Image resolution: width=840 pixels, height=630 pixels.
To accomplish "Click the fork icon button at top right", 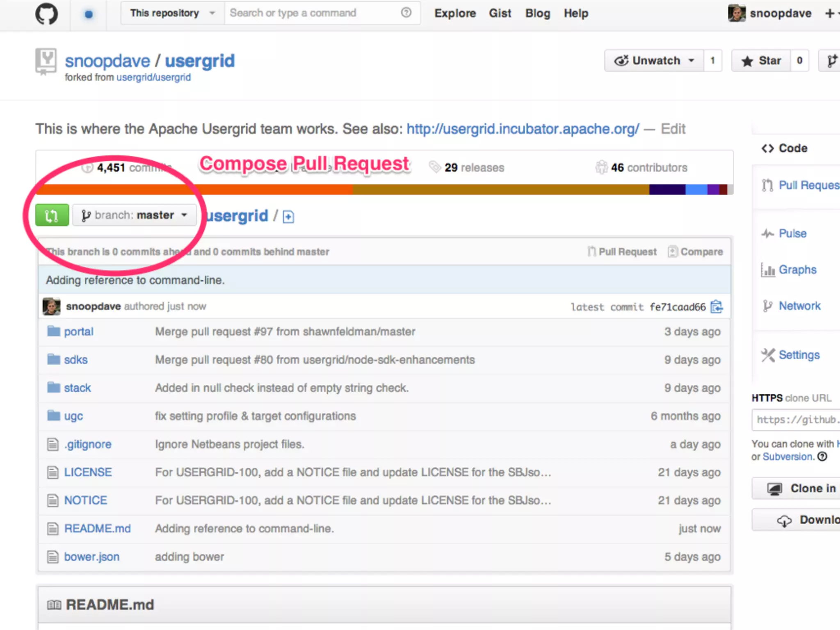I will pos(831,61).
